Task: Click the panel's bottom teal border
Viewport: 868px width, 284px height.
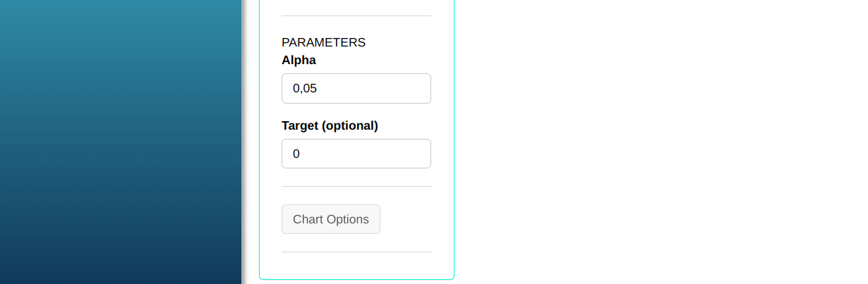Action: [x=356, y=279]
